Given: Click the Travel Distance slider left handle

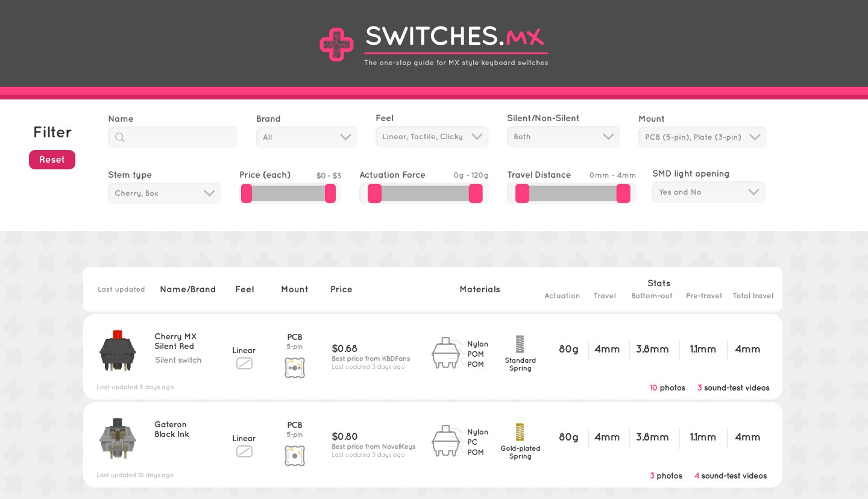Looking at the screenshot, I should click(522, 193).
